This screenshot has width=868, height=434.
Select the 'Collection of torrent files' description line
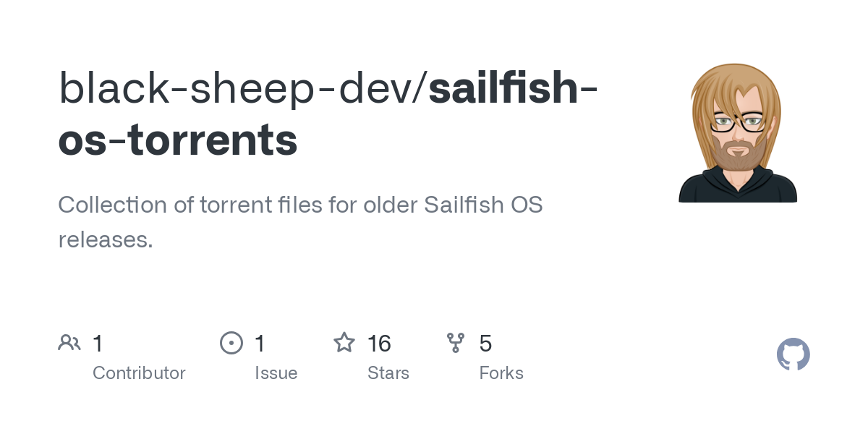tap(300, 205)
